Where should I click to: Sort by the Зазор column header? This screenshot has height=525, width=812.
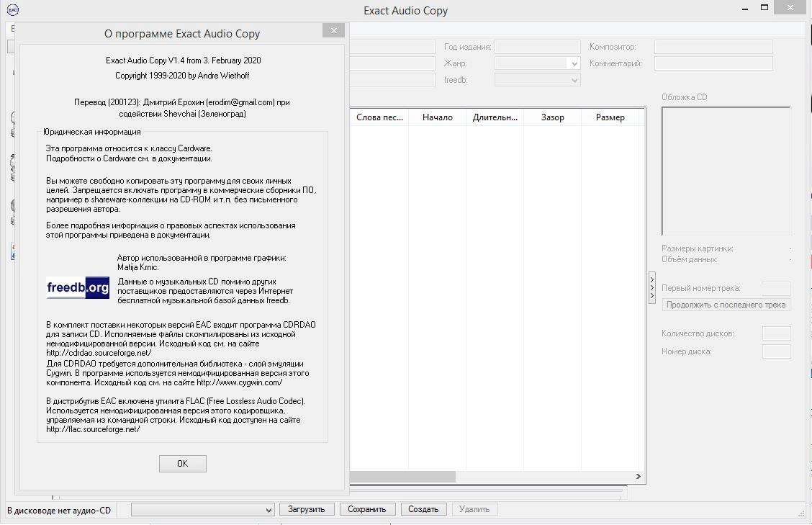pos(552,117)
